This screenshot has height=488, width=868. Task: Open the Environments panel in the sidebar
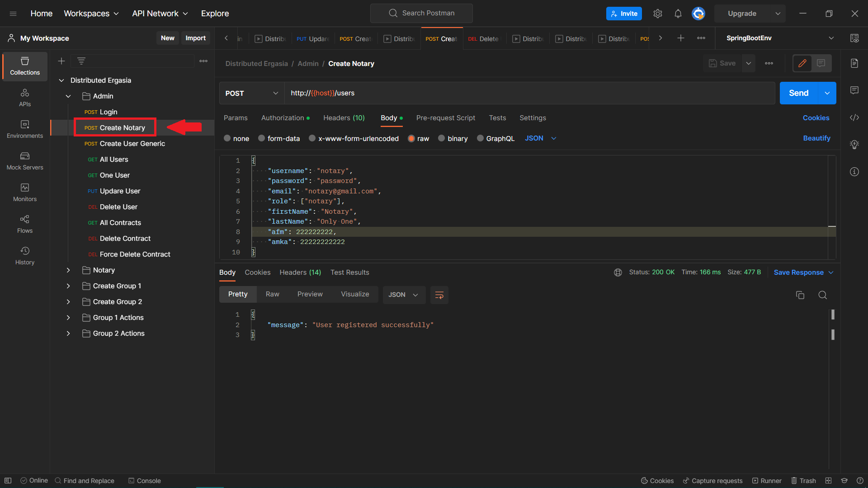[25, 130]
